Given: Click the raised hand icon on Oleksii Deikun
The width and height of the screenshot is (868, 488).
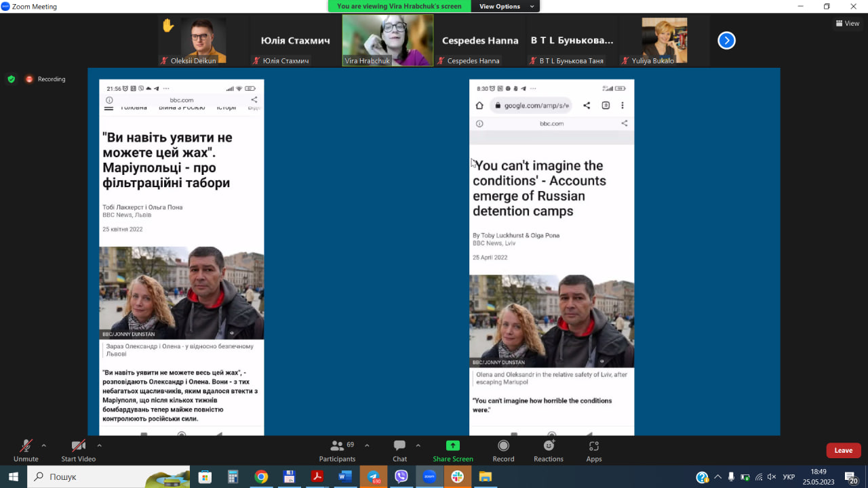Looking at the screenshot, I should [x=168, y=26].
